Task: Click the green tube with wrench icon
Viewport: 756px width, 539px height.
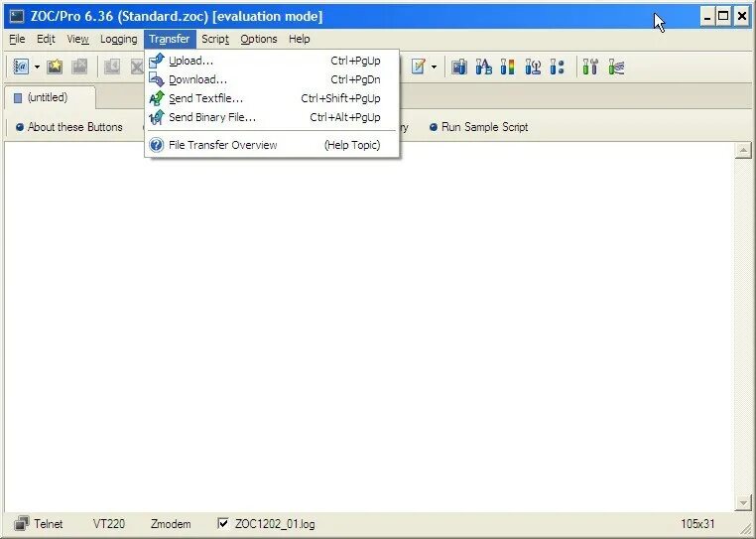Action: (x=590, y=67)
